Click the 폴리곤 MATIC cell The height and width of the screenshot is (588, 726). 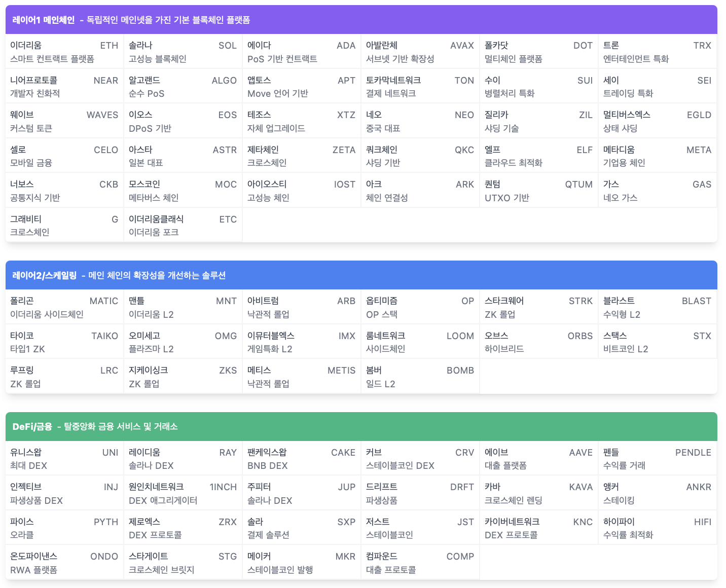coord(64,307)
